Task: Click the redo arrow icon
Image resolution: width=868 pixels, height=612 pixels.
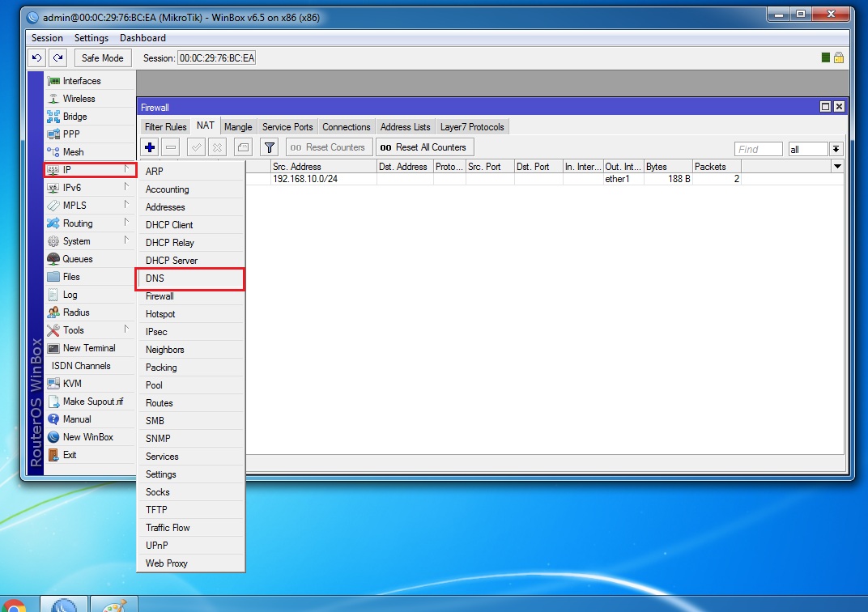Action: tap(57, 58)
